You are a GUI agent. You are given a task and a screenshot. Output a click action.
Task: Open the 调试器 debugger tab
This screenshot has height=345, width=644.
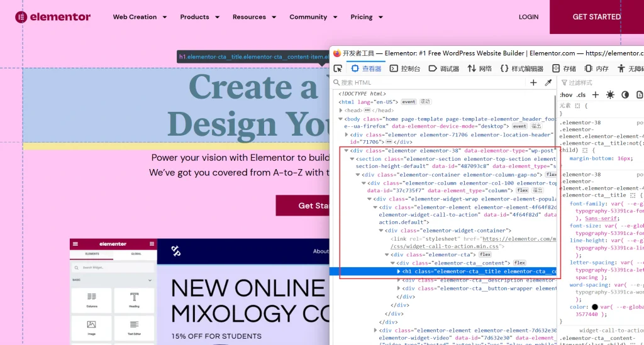[x=444, y=68]
